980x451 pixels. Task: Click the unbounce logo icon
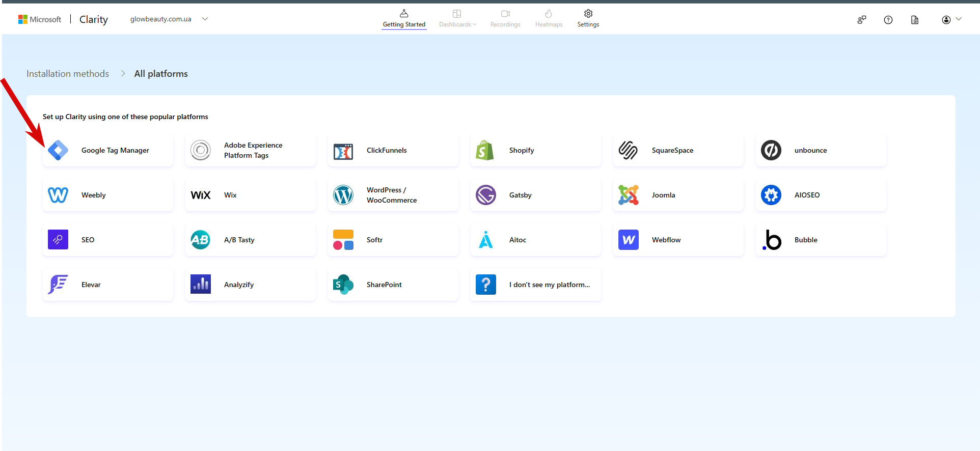click(771, 150)
